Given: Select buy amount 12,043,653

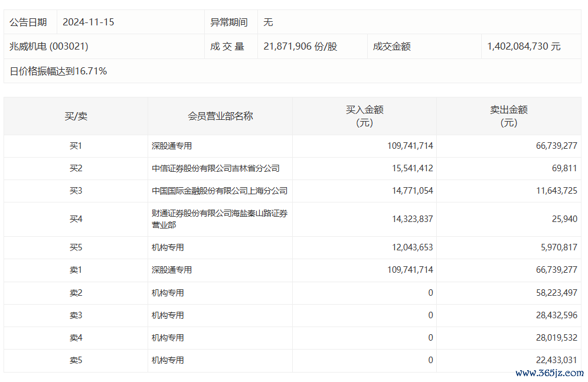Looking at the screenshot, I should [413, 247].
